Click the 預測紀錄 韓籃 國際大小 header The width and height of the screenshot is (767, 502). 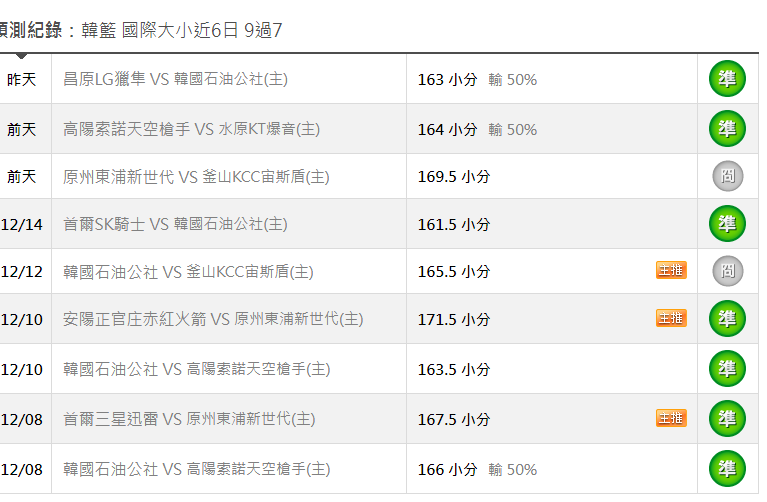click(139, 30)
